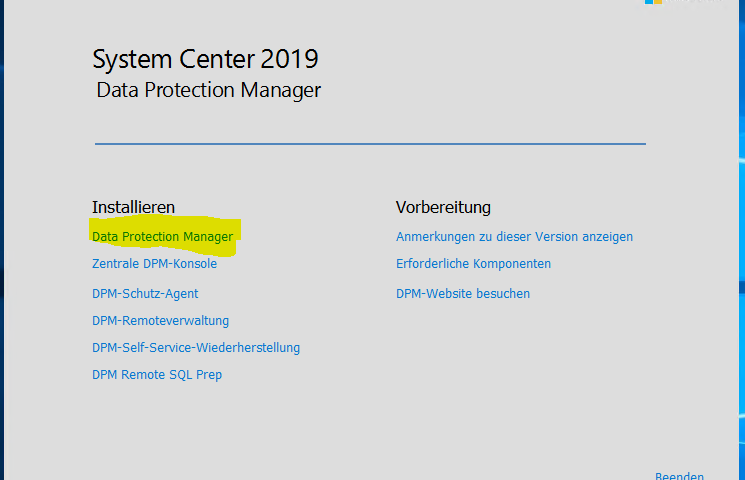This screenshot has height=480, width=745.
Task: Click the Data Protection Manager subtitle below the title
Action: tap(209, 90)
